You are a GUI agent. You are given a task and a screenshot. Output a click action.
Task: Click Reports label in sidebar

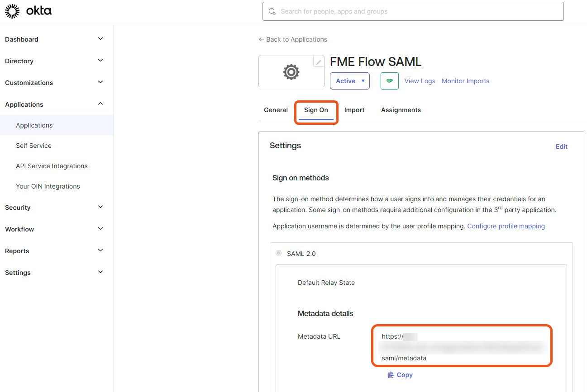(x=17, y=251)
